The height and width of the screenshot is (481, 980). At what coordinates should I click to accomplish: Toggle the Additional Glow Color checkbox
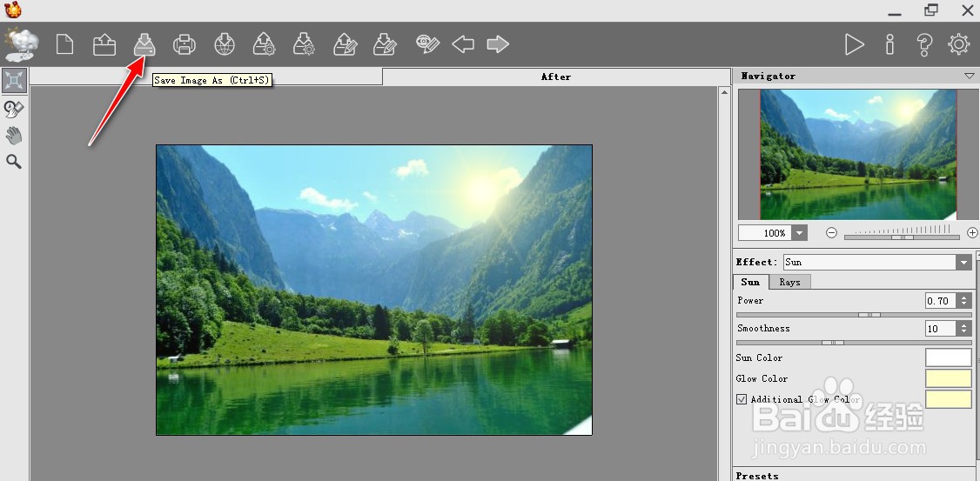[x=742, y=399]
